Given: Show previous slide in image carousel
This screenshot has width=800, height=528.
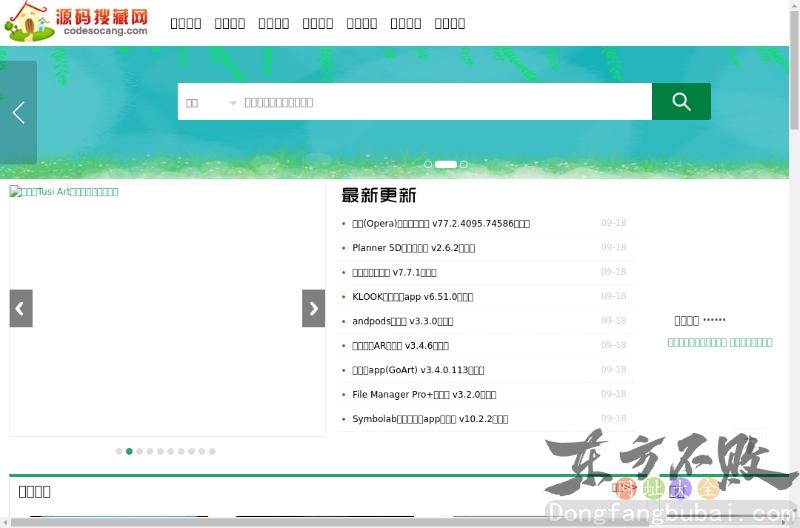Looking at the screenshot, I should pos(21,309).
